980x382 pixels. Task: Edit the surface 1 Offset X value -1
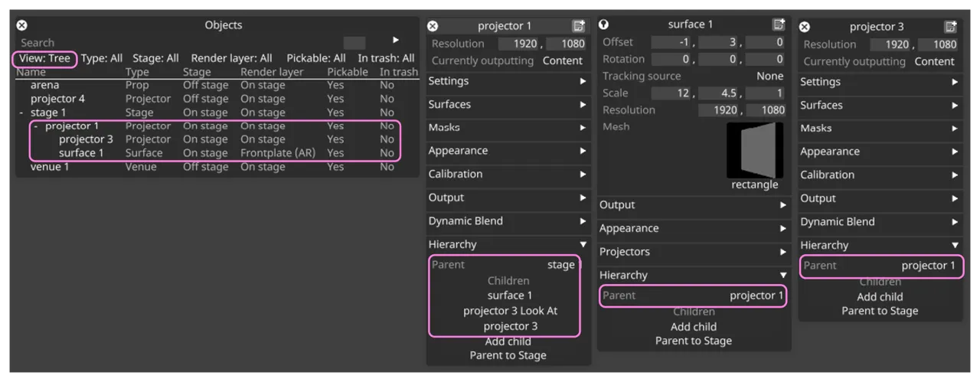click(671, 42)
